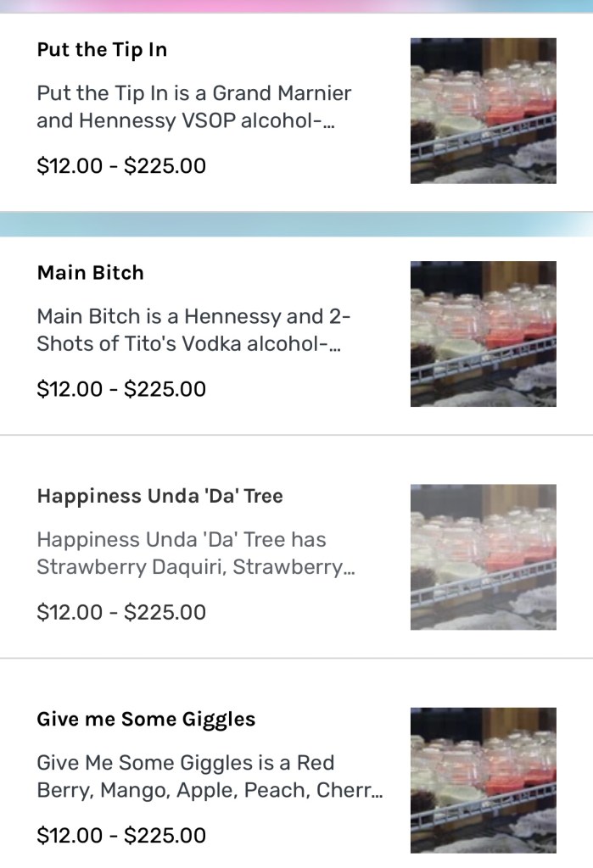Image resolution: width=593 pixels, height=868 pixels.
Task: Tap the blue banner above Main Bitch
Action: (x=296, y=225)
